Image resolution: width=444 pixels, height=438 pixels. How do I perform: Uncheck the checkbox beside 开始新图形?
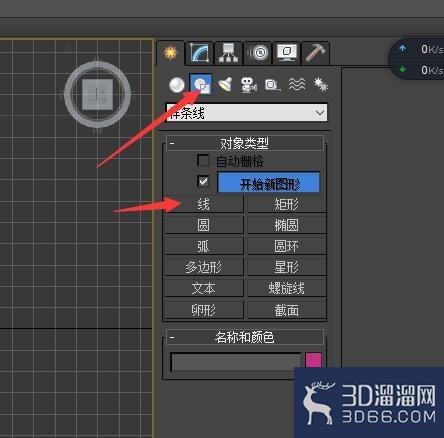[203, 182]
